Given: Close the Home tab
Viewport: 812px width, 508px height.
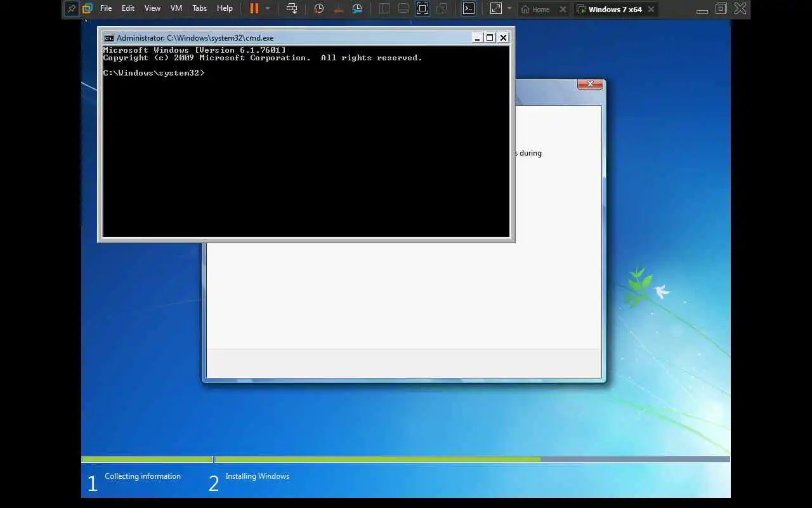Looking at the screenshot, I should point(563,10).
